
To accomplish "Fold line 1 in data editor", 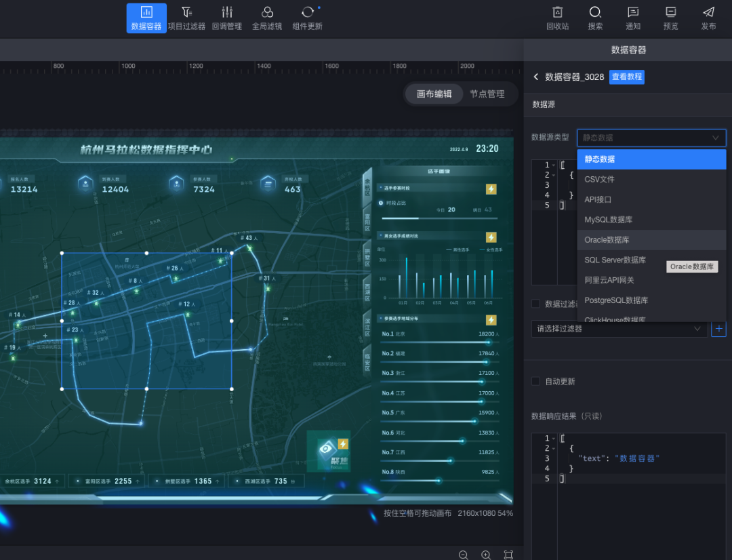I will [554, 165].
